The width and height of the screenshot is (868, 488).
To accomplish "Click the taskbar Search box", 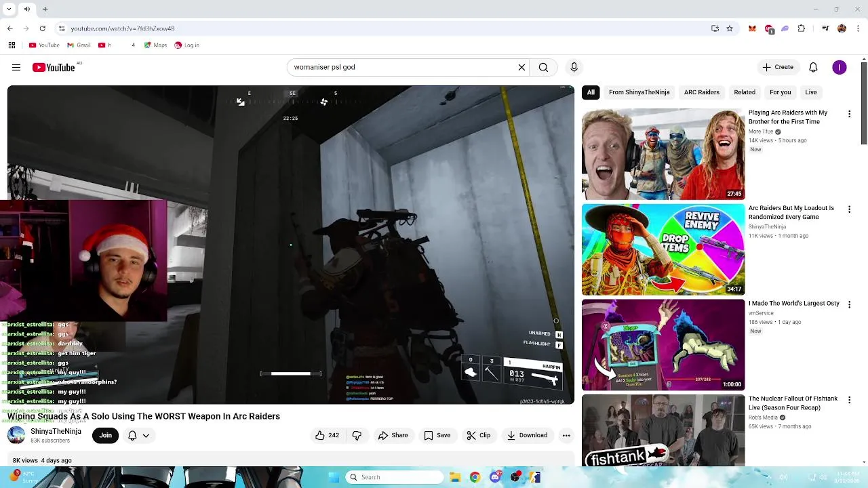I will point(395,477).
